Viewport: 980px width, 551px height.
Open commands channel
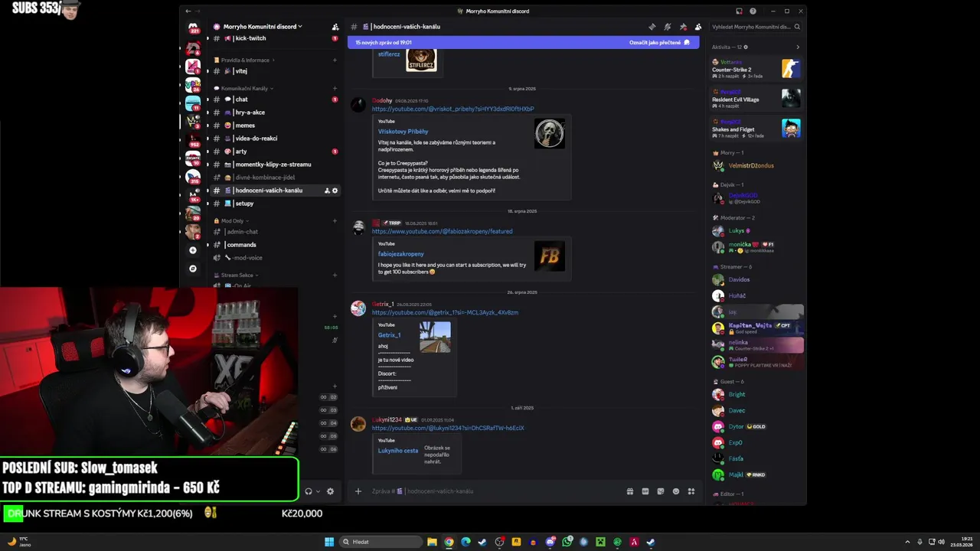(274, 245)
